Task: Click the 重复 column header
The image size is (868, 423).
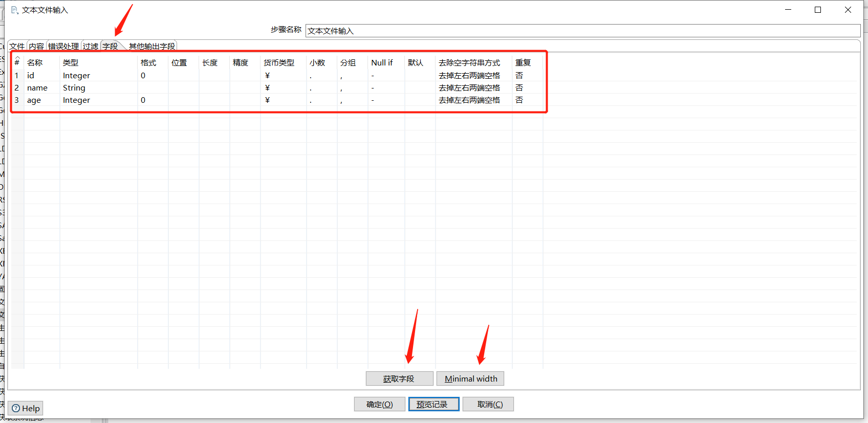Action: [x=528, y=62]
